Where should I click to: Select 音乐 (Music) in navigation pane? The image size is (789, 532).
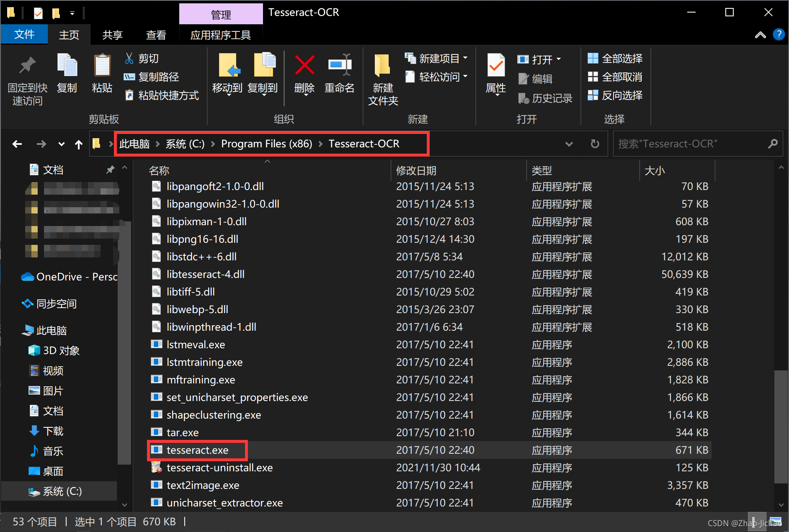[46, 451]
